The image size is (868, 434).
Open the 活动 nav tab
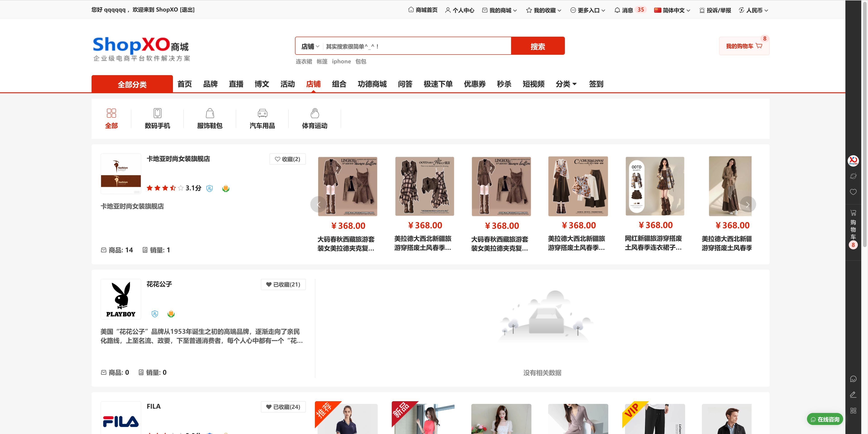point(288,84)
